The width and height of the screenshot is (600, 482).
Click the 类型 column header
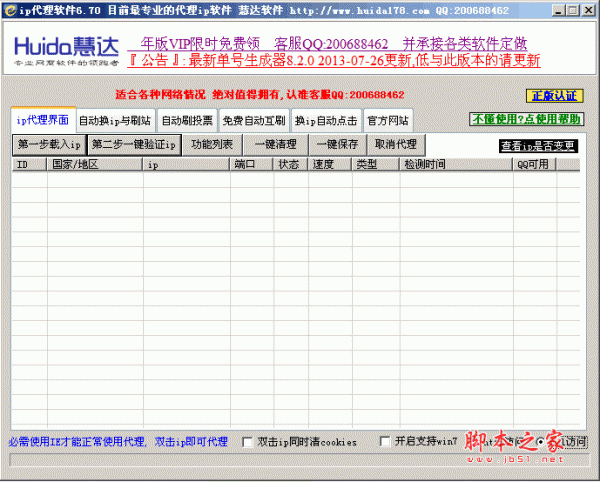376,164
